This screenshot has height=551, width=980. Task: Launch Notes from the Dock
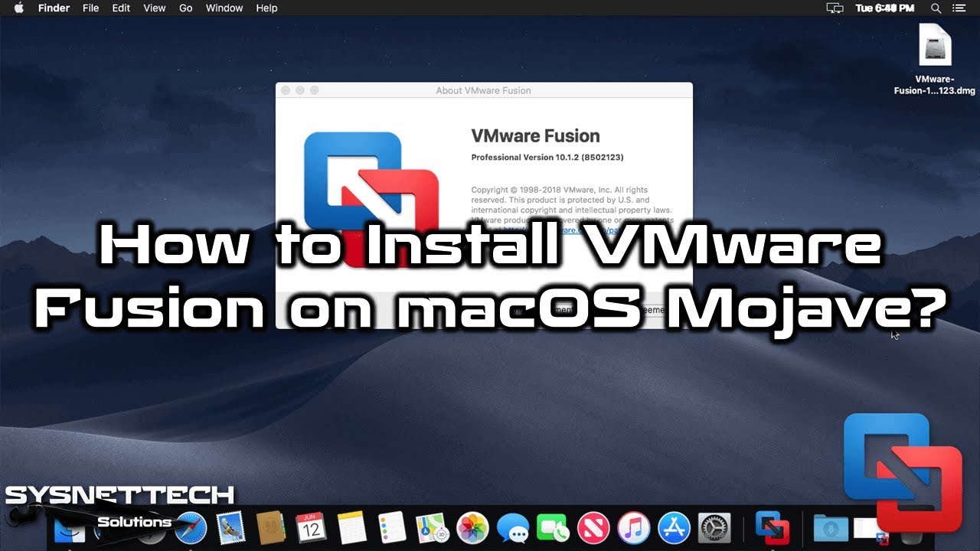[x=351, y=528]
